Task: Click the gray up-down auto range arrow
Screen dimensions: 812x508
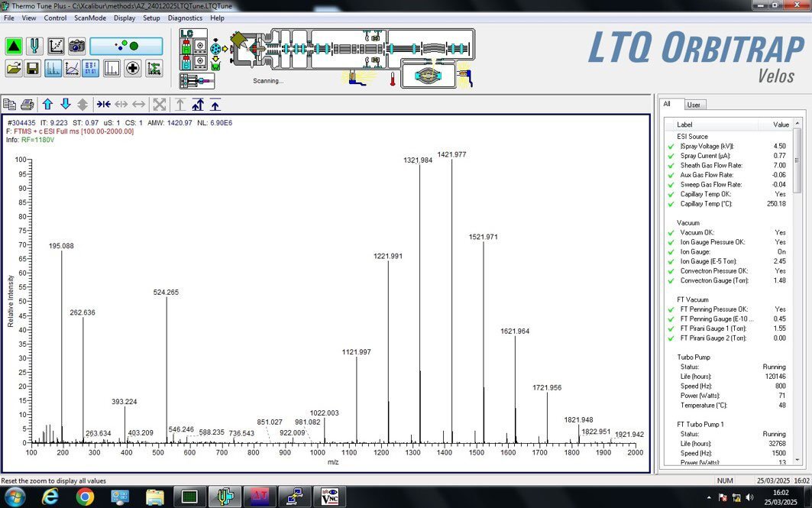Action: (82, 105)
